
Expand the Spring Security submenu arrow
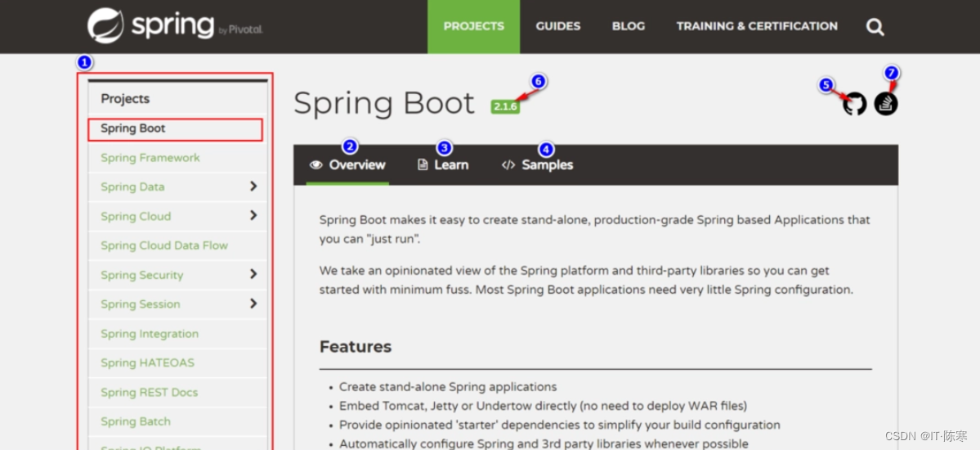tap(253, 274)
